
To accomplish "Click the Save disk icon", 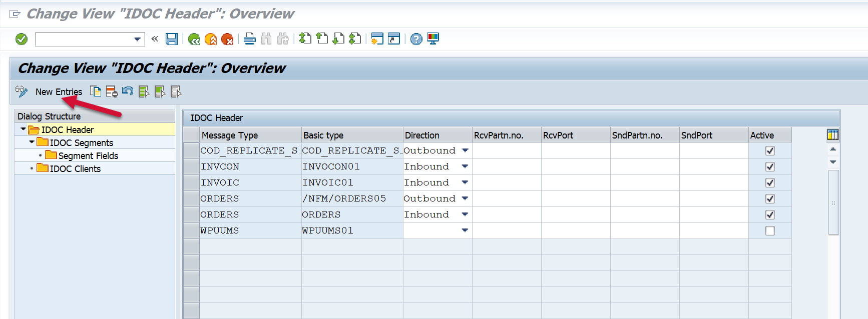I will (172, 39).
